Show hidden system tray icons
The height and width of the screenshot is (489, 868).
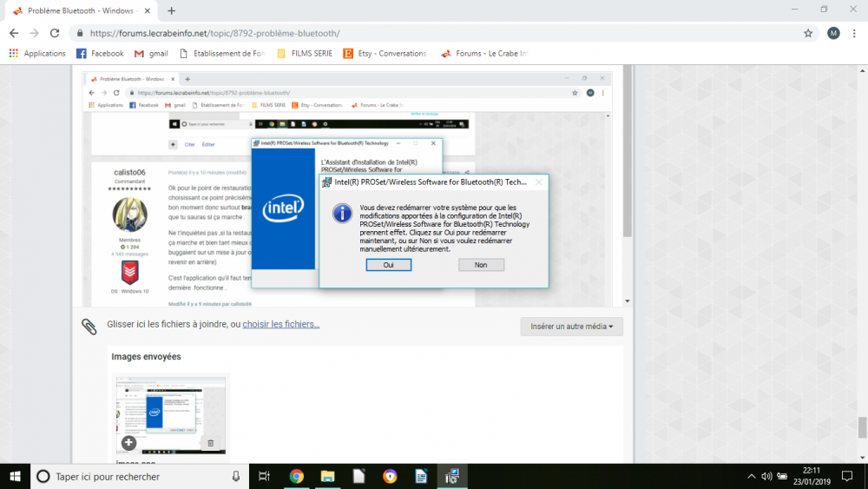click(x=752, y=476)
